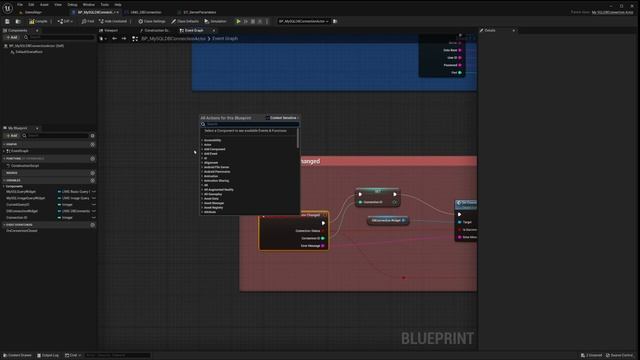Add a new graph with plus icon
The width and height of the screenshot is (640, 360).
pyautogui.click(x=93, y=144)
